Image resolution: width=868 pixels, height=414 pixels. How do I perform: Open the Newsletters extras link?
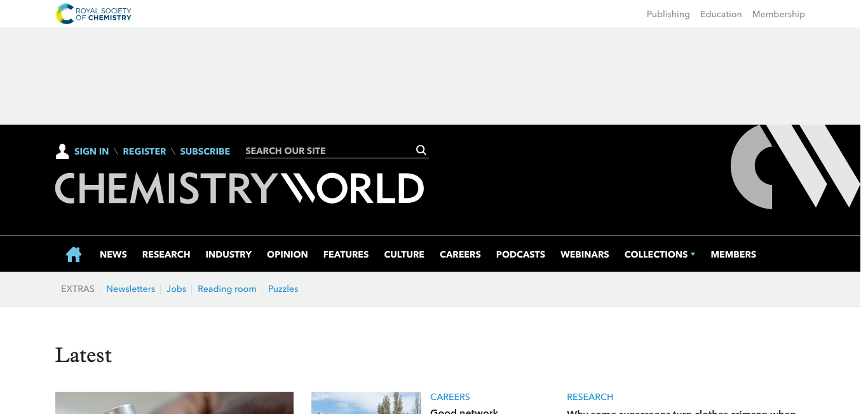click(x=130, y=289)
